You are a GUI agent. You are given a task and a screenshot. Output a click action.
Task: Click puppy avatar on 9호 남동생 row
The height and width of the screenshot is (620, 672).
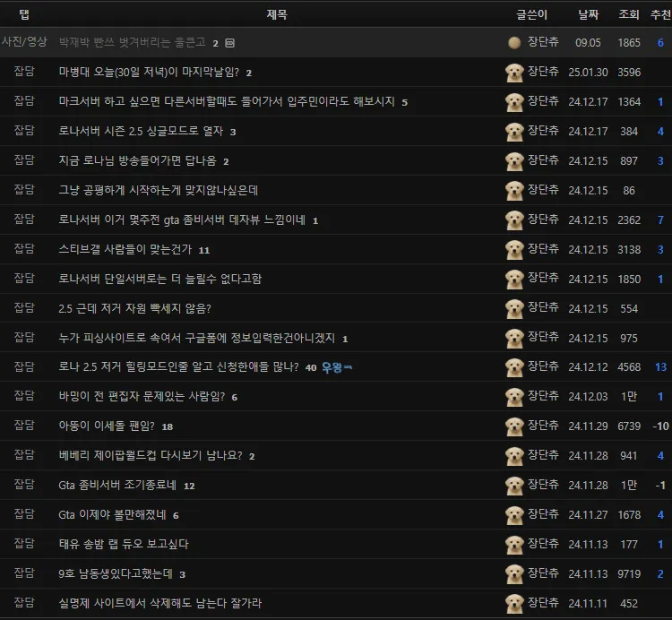514,574
